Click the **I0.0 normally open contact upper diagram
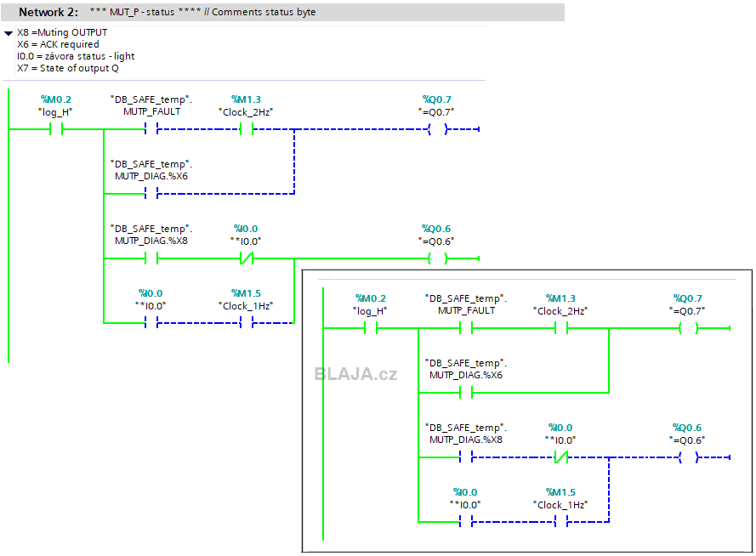 151,323
